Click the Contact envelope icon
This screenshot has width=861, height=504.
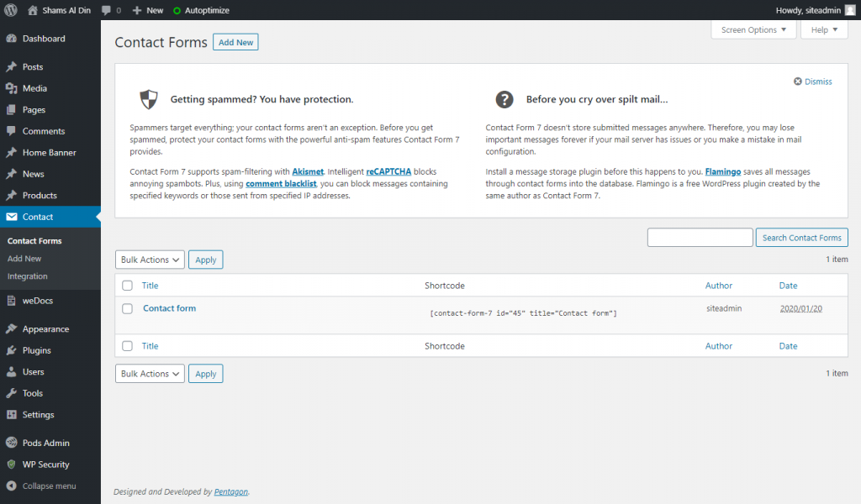[x=11, y=217]
